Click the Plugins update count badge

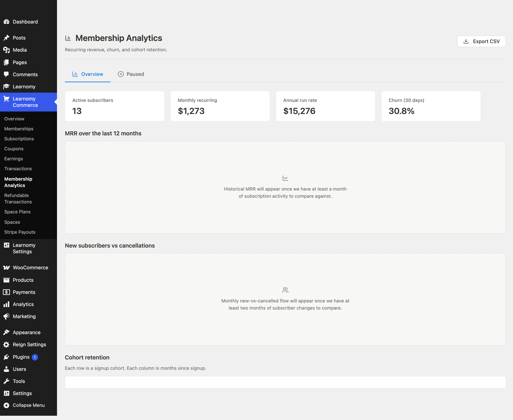35,357
